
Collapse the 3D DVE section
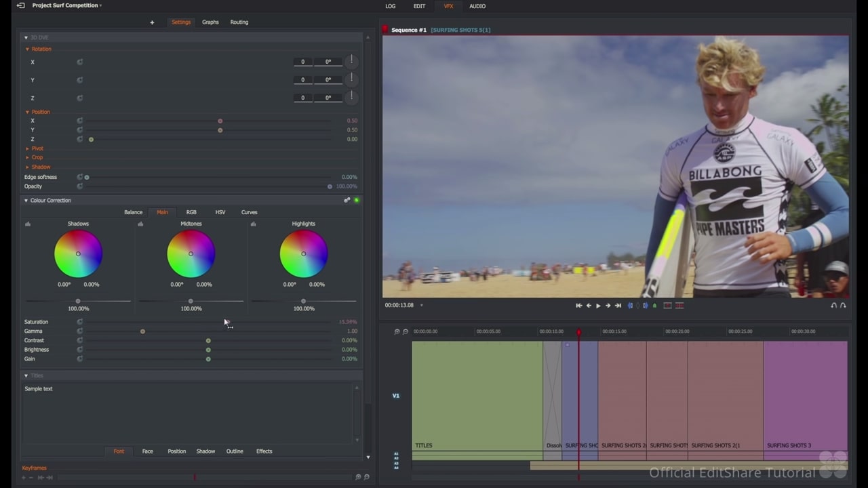[26, 37]
